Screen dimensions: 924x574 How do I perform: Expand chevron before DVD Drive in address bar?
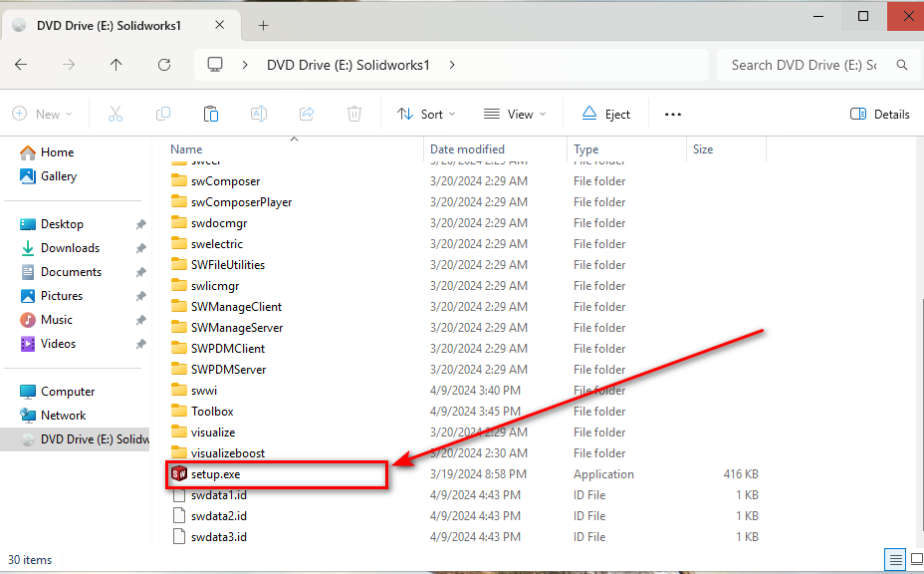point(245,65)
